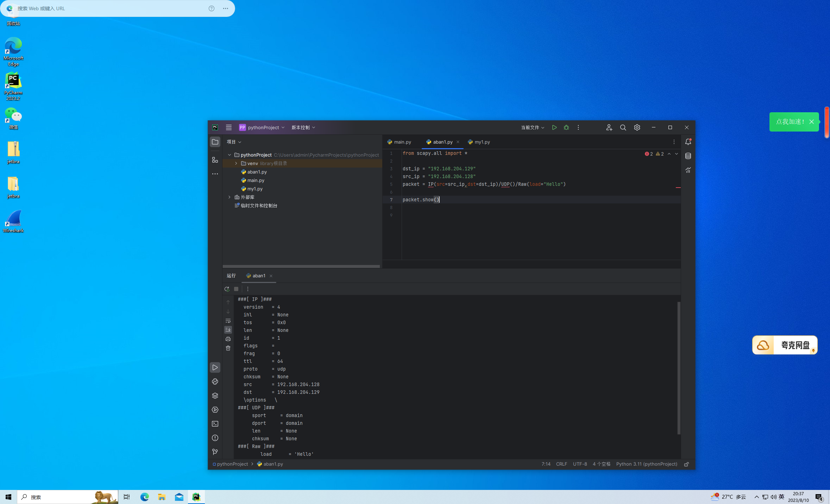Open the Git version control tool window
This screenshot has height=504, width=830.
coord(215,452)
